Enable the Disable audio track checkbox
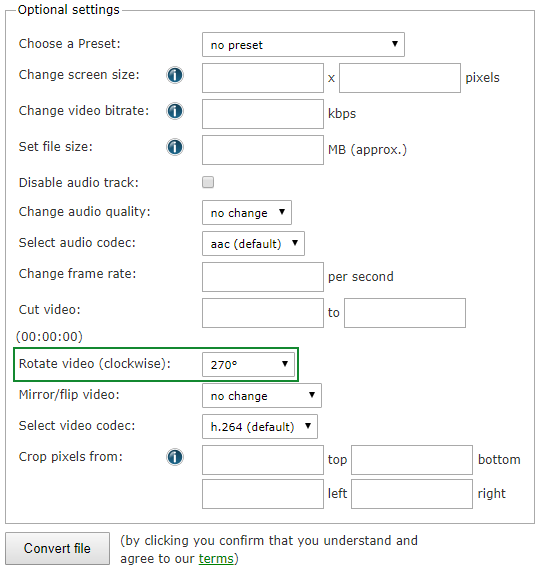The height and width of the screenshot is (571, 540). coord(208,182)
